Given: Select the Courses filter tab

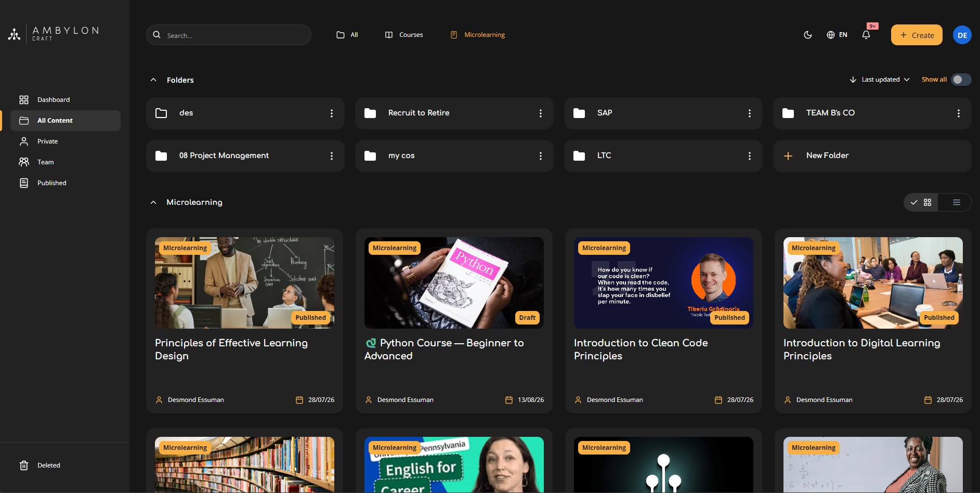Looking at the screenshot, I should (404, 35).
